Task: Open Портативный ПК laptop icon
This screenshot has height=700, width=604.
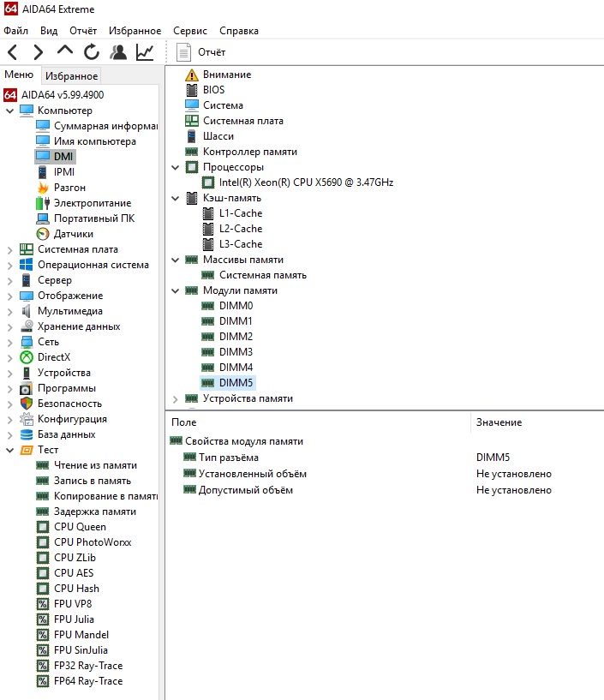Action: point(43,218)
